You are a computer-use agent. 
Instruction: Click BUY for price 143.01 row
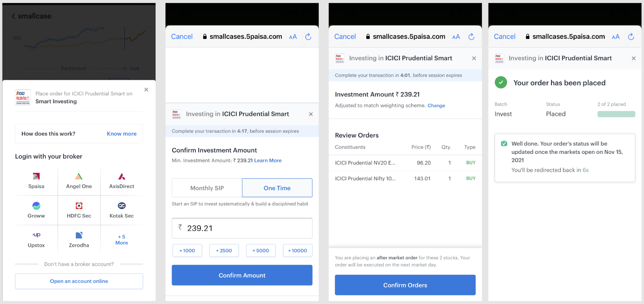tap(471, 178)
